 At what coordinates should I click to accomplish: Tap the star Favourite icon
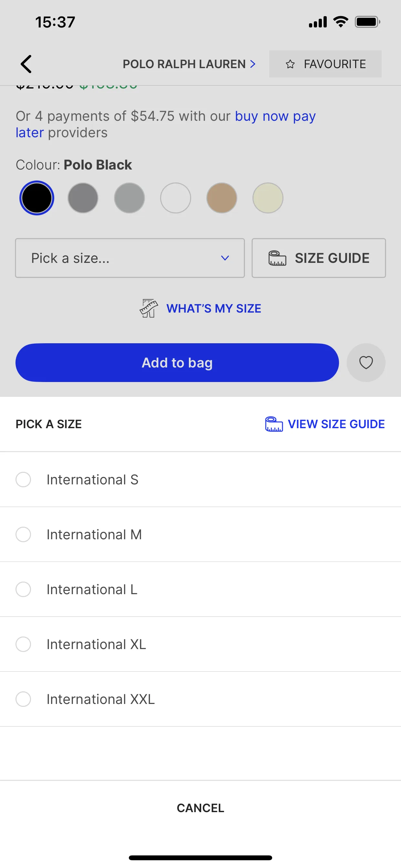(290, 64)
